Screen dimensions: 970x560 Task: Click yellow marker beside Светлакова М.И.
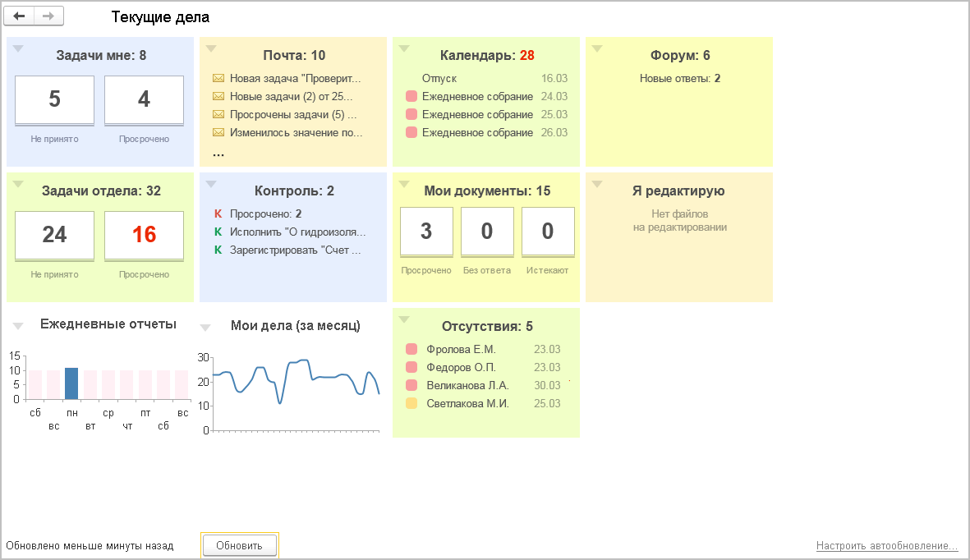pos(411,403)
